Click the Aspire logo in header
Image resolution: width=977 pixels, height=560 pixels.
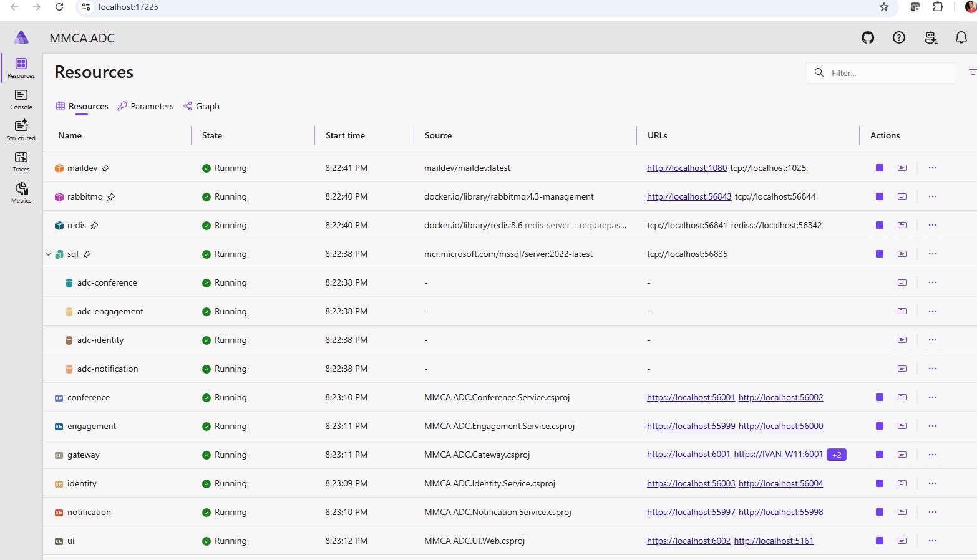coord(21,37)
